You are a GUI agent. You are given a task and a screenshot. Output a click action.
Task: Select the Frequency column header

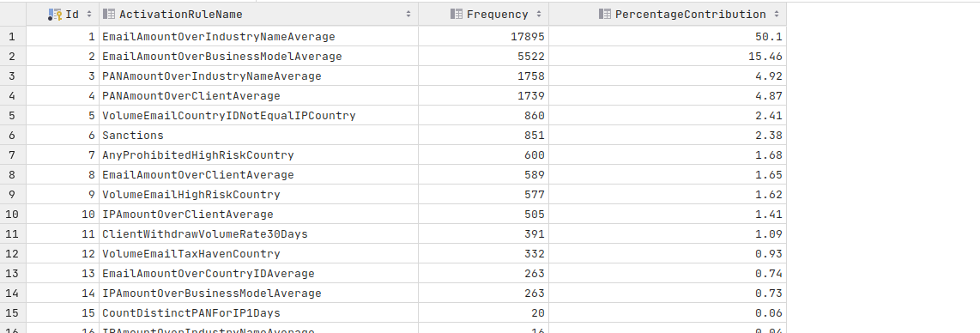point(484,15)
